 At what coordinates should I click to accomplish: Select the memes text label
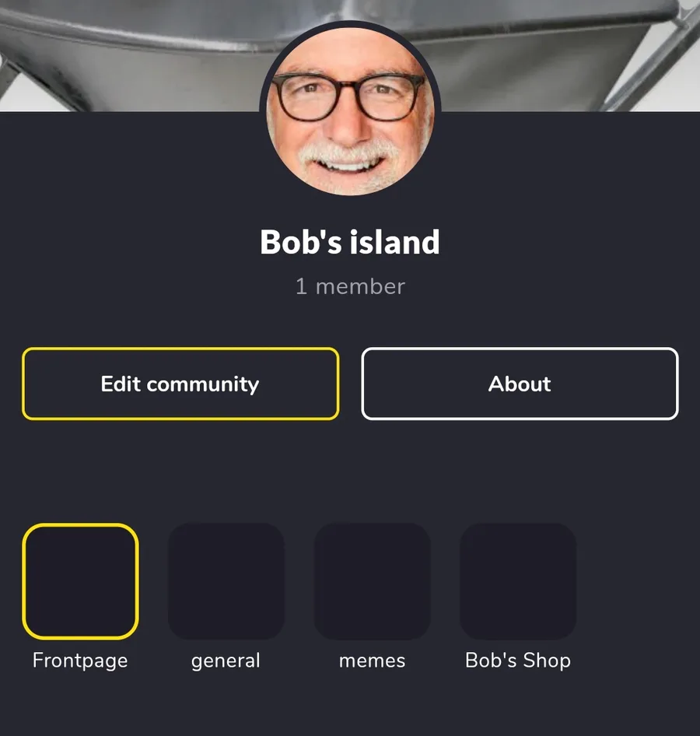[372, 661]
